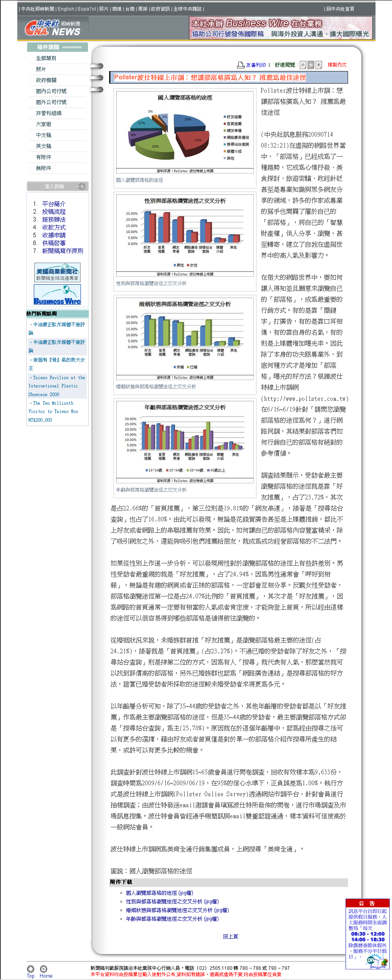The image size is (392, 980).
Task: Set reading font size to medium (中)
Action: click(311, 65)
